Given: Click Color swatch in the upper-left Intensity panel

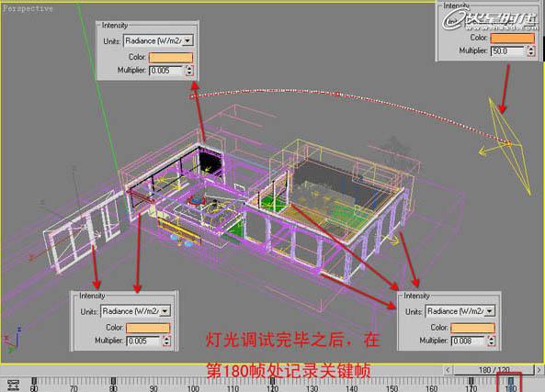Looking at the screenshot, I should pos(171,57).
